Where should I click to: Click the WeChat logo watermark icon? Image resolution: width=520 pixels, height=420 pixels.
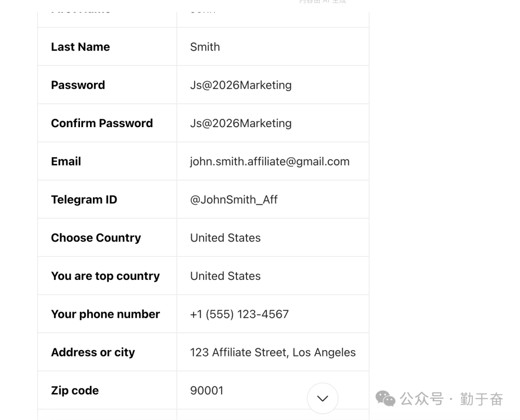click(385, 399)
